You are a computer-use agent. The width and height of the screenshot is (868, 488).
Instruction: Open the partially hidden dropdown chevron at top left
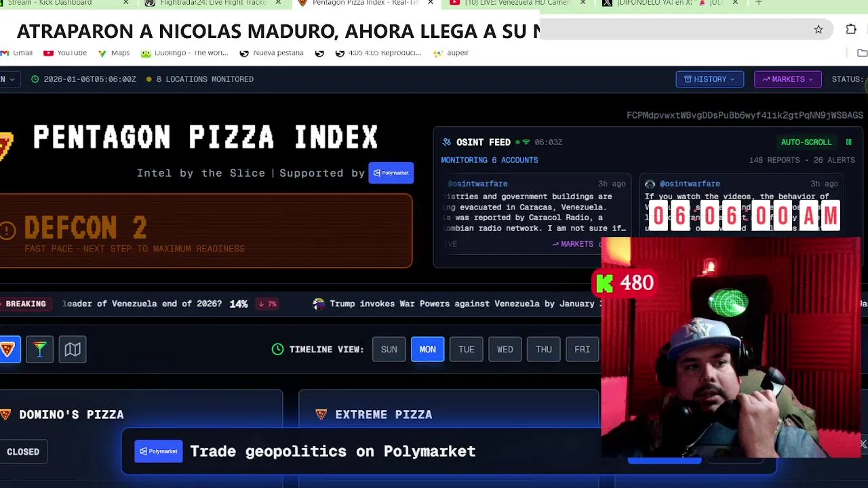13,79
